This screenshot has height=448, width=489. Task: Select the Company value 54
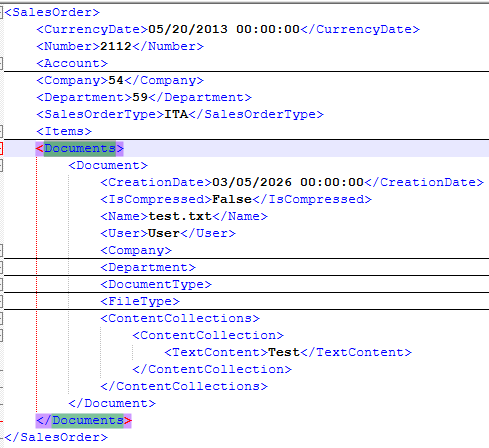tap(116, 80)
